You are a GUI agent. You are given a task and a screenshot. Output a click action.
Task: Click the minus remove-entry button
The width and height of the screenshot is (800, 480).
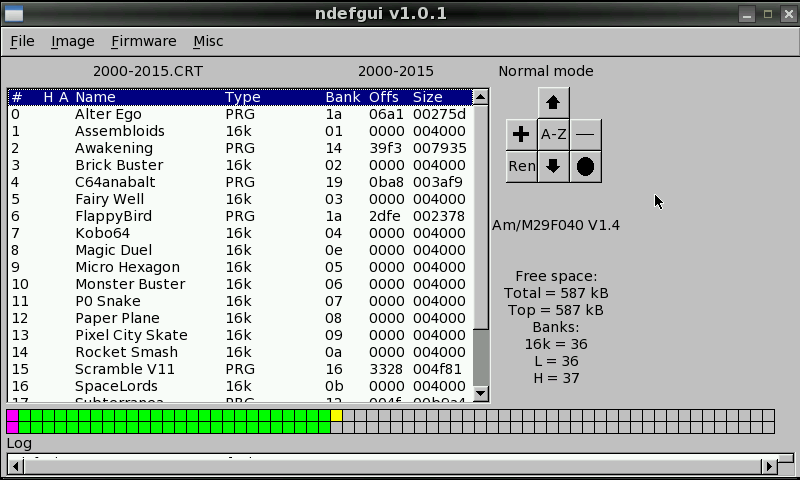(585, 135)
